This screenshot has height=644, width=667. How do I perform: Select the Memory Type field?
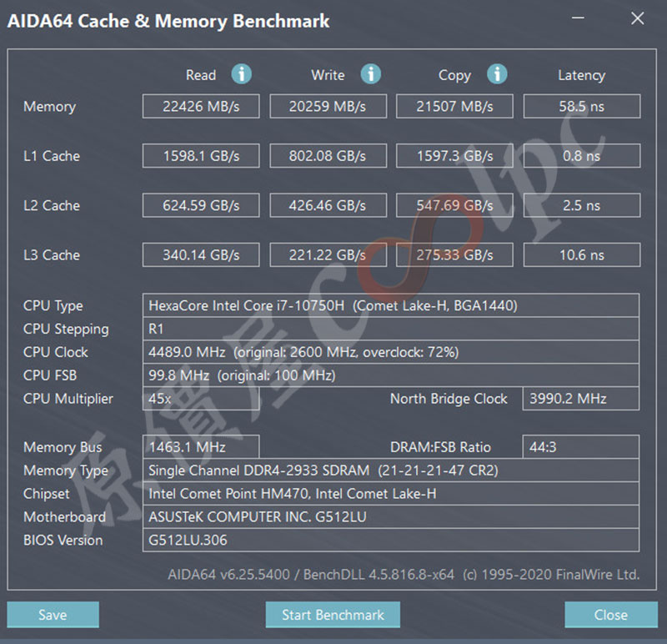391,470
